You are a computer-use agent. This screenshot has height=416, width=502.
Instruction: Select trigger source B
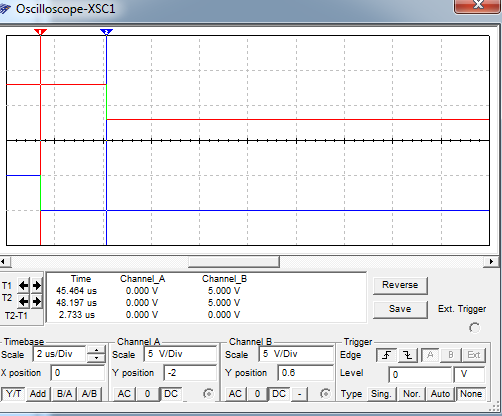point(451,355)
